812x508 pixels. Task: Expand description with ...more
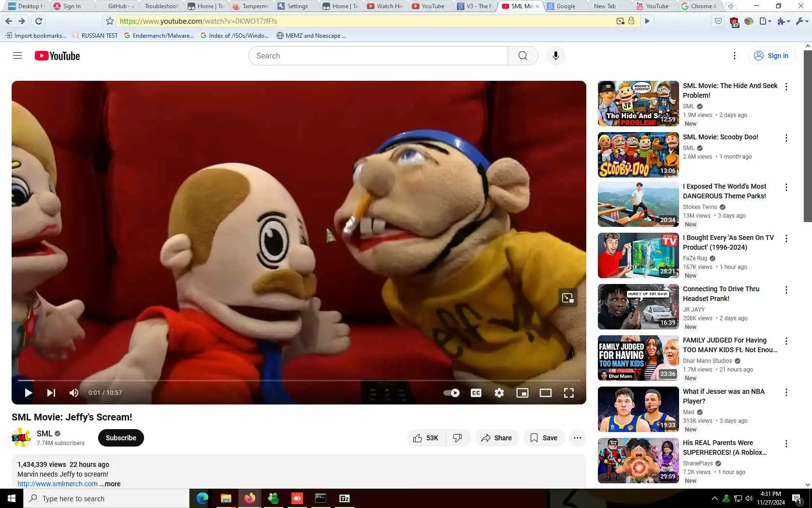(110, 484)
